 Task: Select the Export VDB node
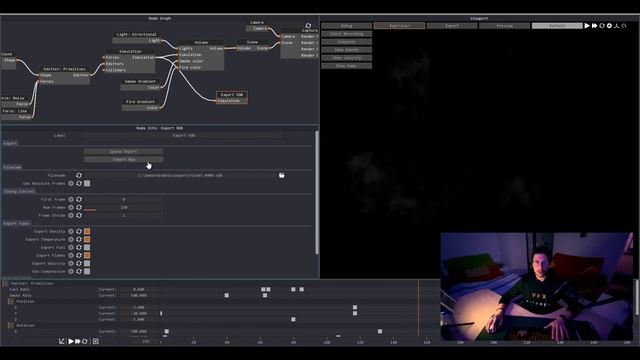click(231, 98)
